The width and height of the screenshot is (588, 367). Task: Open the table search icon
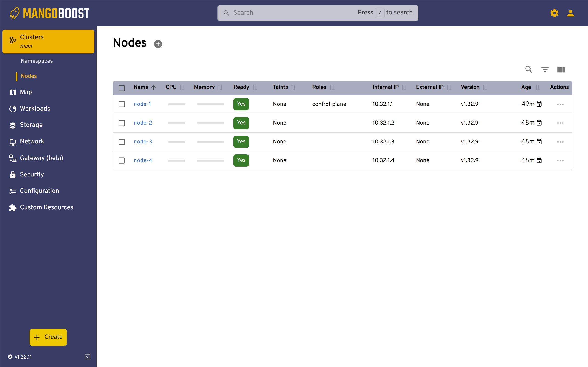click(x=528, y=70)
